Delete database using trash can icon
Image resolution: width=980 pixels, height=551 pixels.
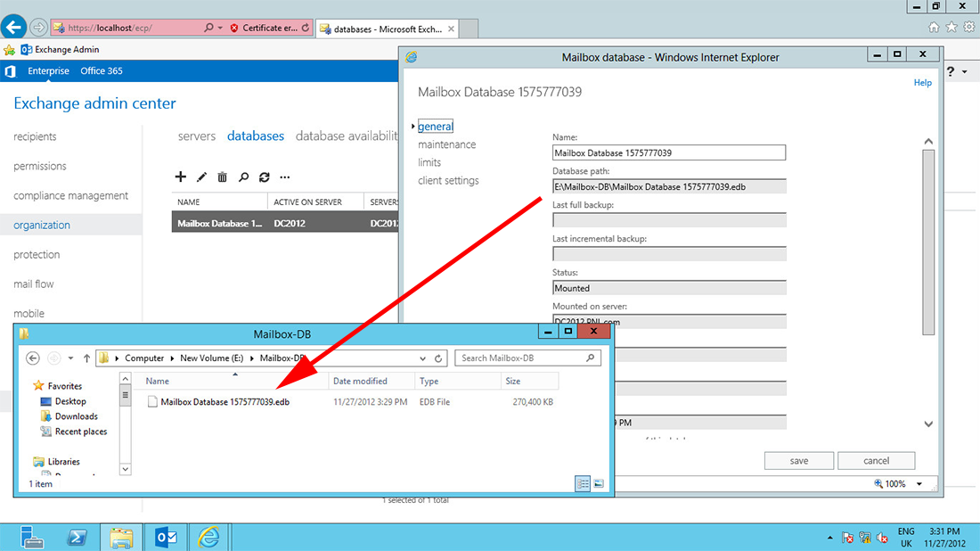pyautogui.click(x=222, y=177)
